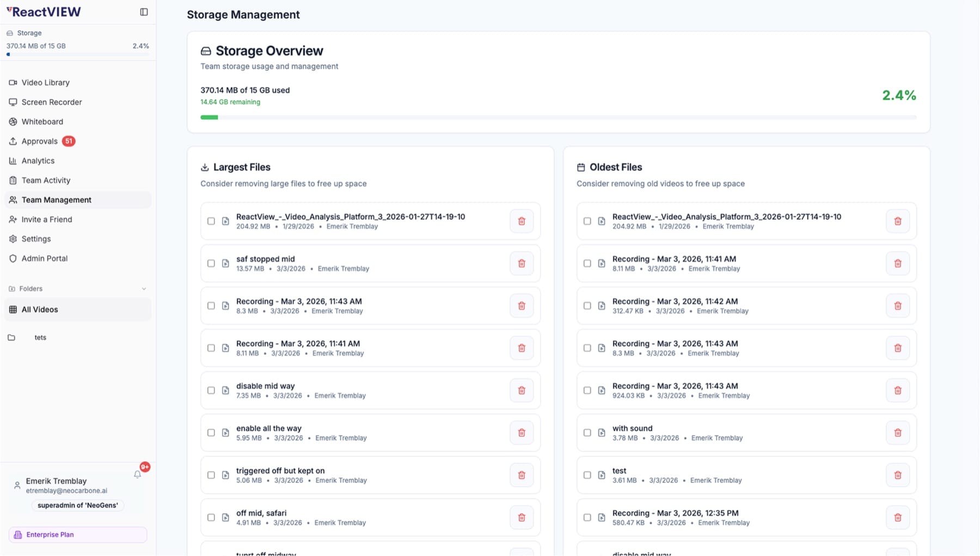Trash the 924.03 KB recording

pyautogui.click(x=898, y=391)
